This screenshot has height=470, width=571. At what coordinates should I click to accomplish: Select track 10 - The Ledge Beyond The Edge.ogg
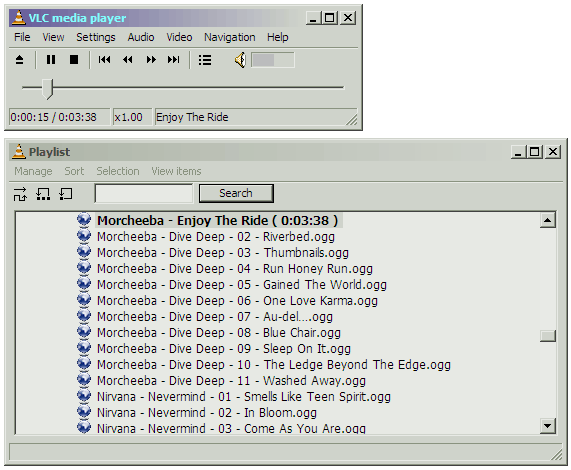(274, 365)
